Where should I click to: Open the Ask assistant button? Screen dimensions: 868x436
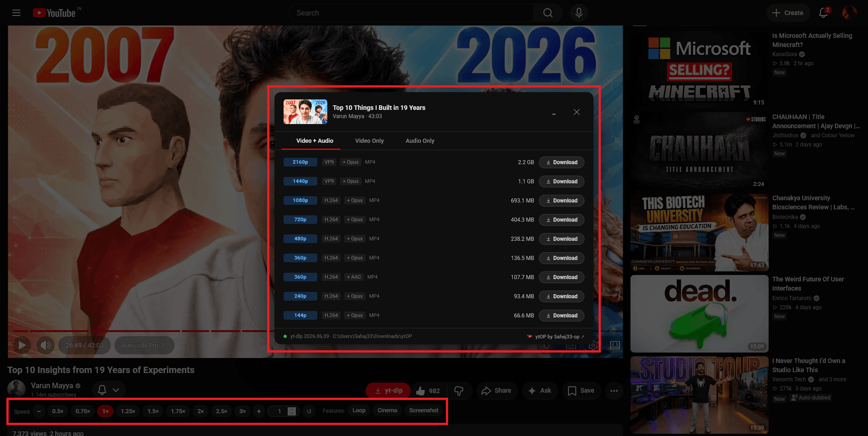point(540,391)
